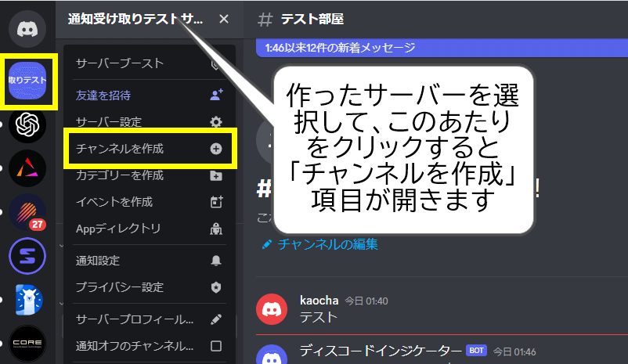628x364 pixels.
Task: Click server name 通知受け取りテストサ... header
Action: (135, 19)
